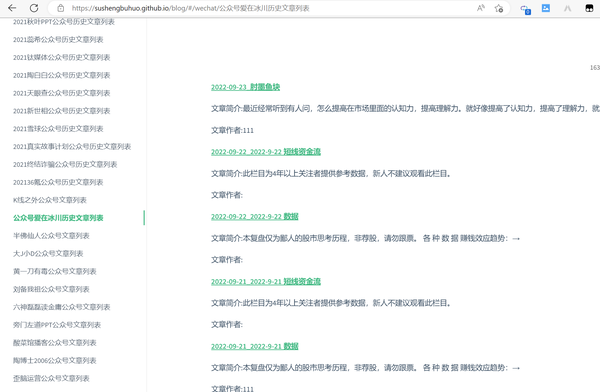Open 陶博士2006公众号文章列表 sidebar entry

click(55, 361)
